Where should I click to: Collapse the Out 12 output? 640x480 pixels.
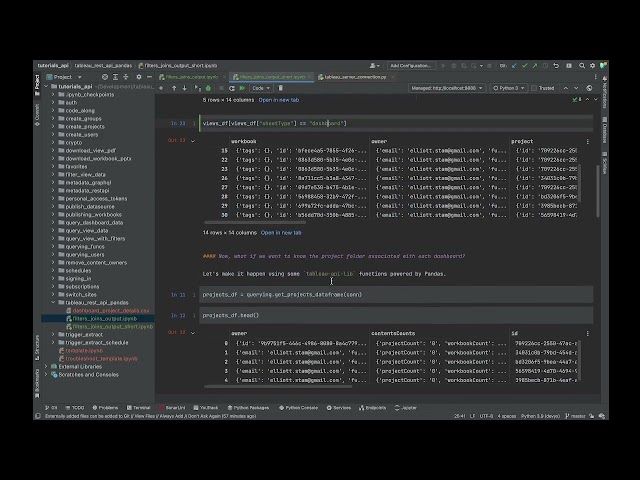193,333
